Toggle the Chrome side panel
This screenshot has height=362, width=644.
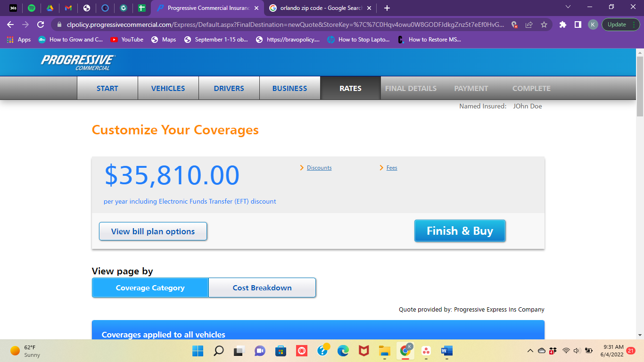578,25
